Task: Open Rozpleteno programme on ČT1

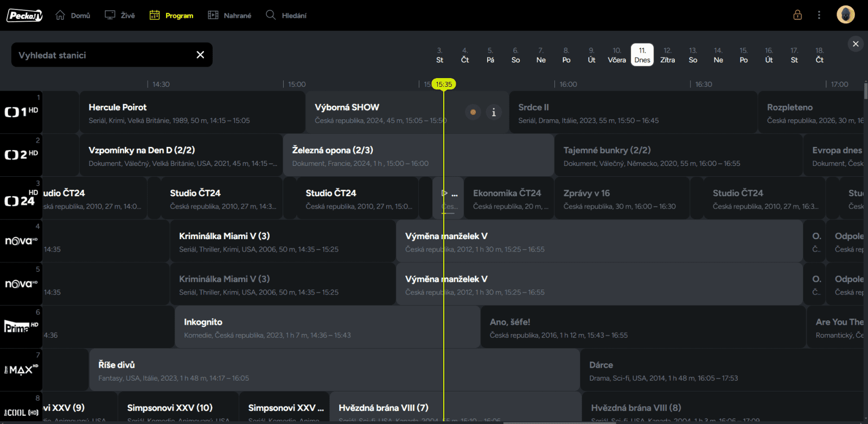Action: pos(811,112)
